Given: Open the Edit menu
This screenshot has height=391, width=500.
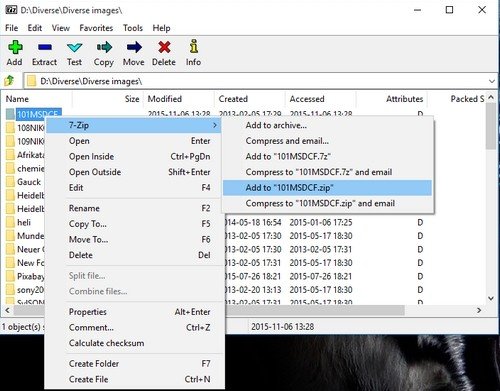Looking at the screenshot, I should click(35, 28).
